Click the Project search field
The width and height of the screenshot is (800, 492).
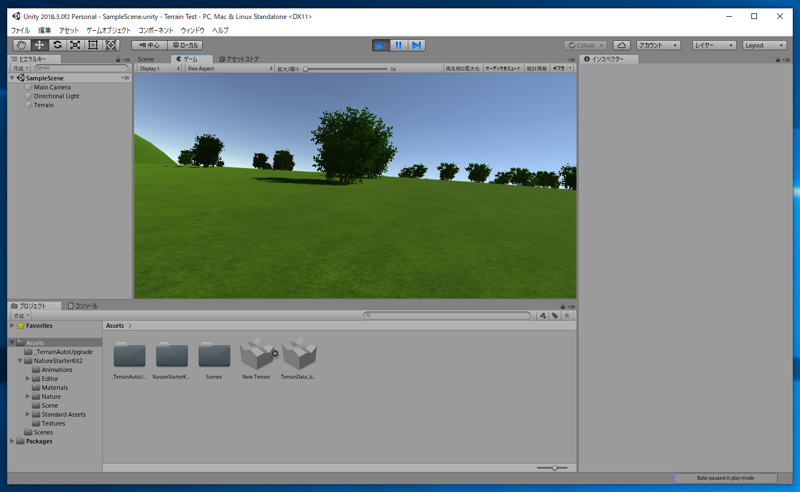(447, 315)
